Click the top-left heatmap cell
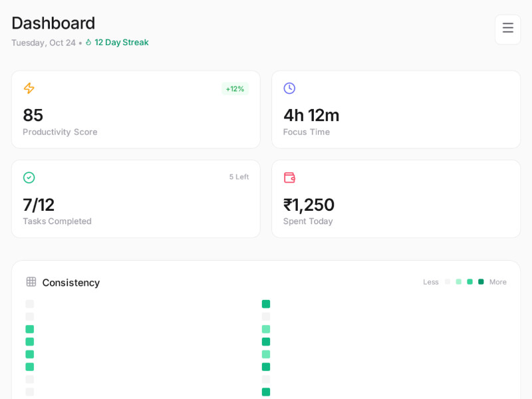 pos(30,304)
